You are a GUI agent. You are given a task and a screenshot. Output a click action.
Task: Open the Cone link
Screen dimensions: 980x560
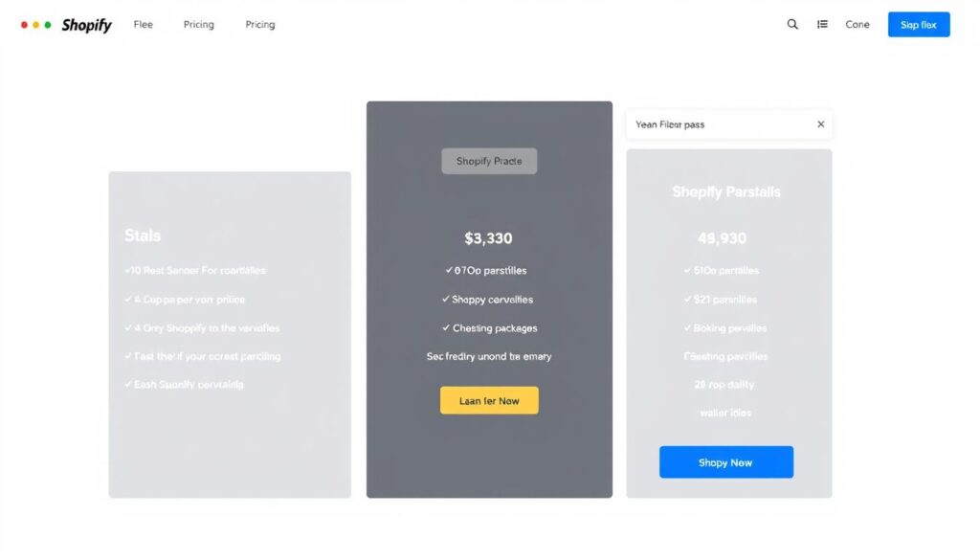(x=857, y=25)
